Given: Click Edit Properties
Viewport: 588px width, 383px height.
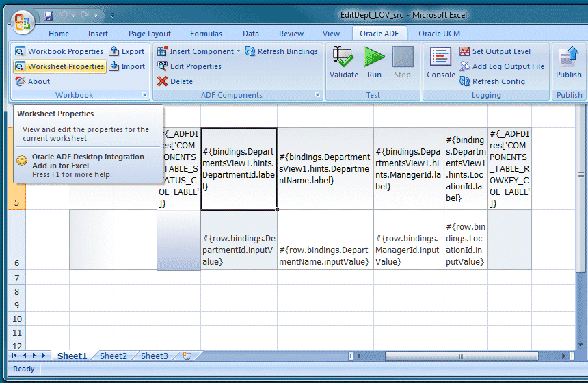Looking at the screenshot, I should click(189, 66).
